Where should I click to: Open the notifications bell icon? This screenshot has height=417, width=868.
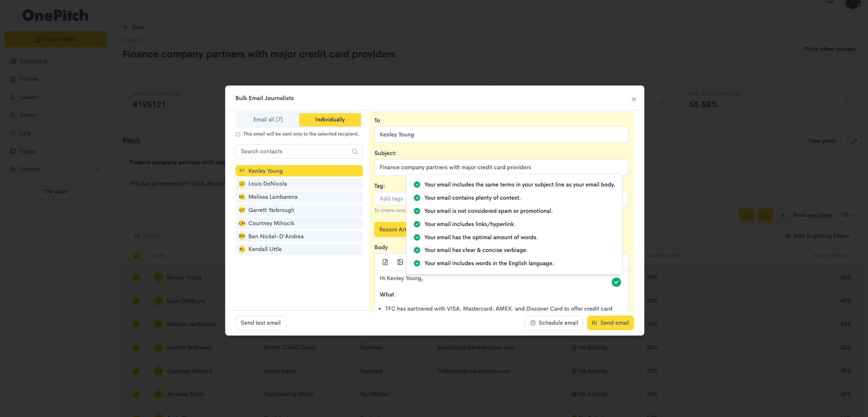(830, 2)
